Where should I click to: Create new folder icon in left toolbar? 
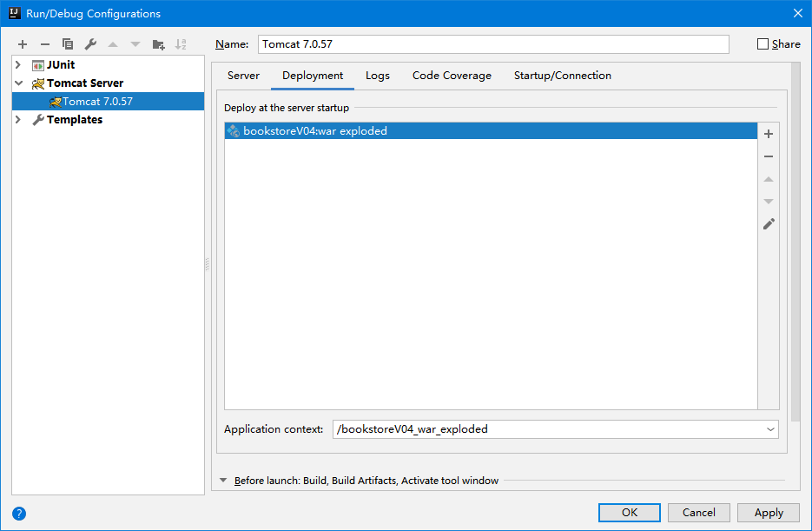pos(158,44)
